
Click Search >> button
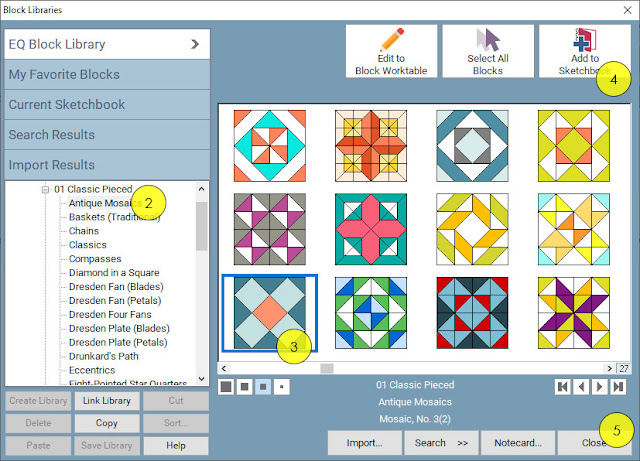[x=441, y=443]
